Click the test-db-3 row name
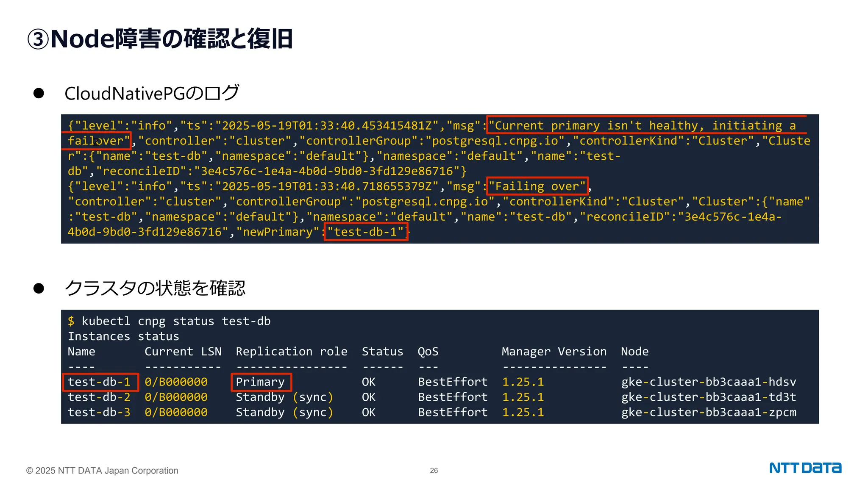Image resolution: width=868 pixels, height=488 pixels. tap(99, 413)
